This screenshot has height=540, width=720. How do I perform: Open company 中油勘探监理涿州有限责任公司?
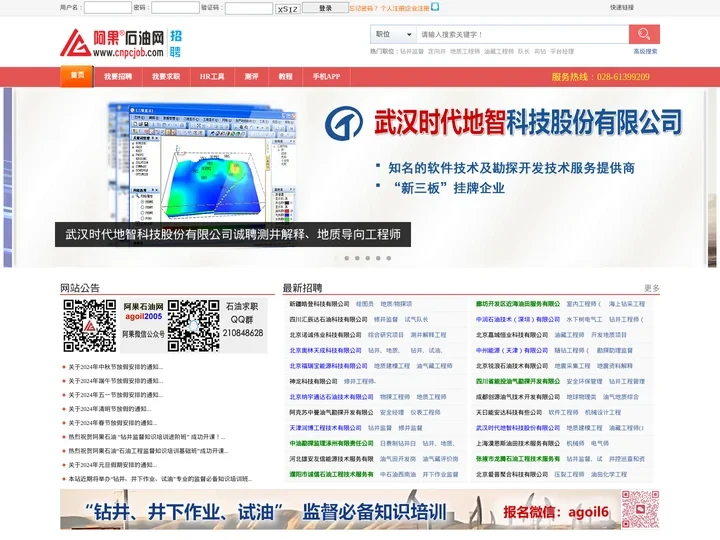(x=331, y=443)
